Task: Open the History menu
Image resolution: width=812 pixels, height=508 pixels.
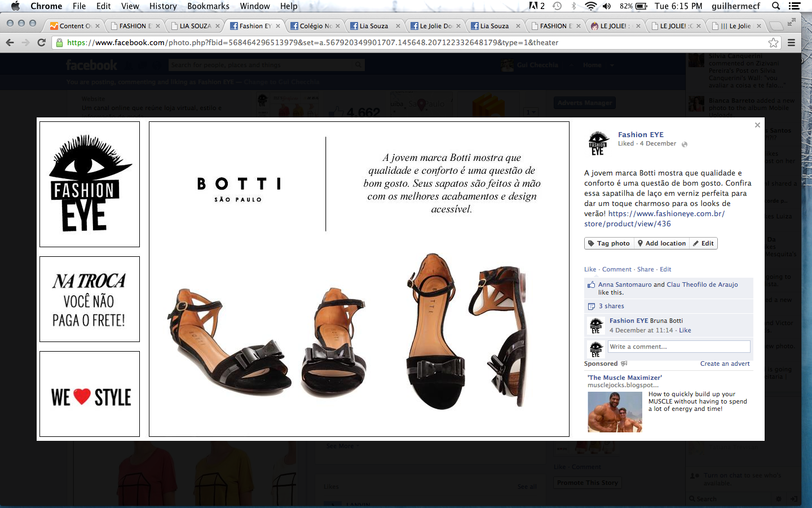Action: point(163,6)
